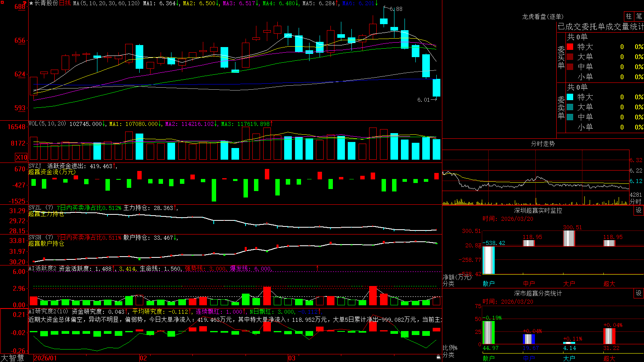Open the SVSH (7) indicator label
Screen dimensions: 644x362
point(41,238)
